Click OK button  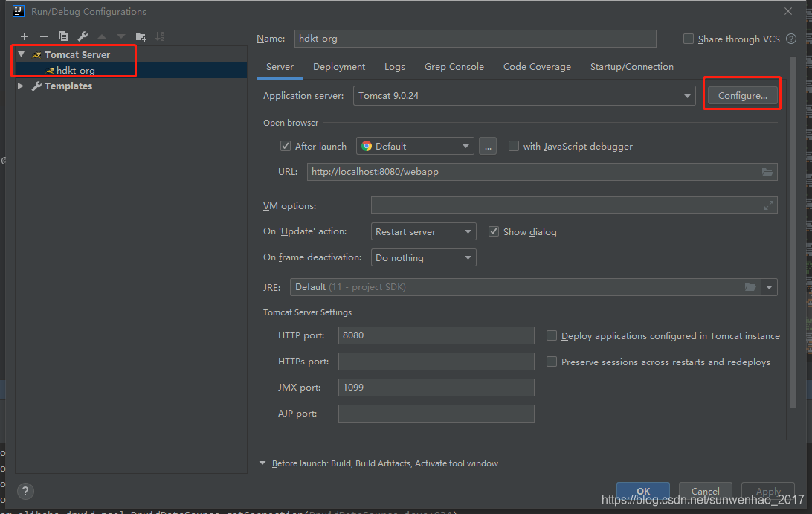coord(642,491)
